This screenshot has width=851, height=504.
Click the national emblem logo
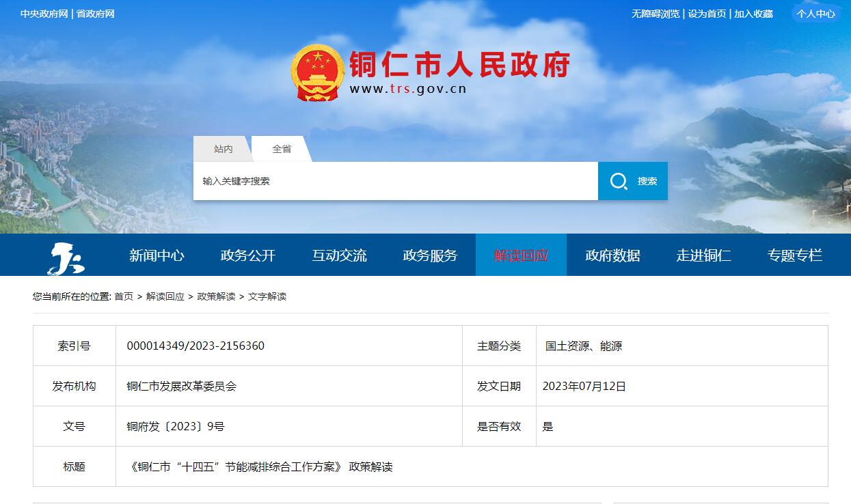tap(318, 72)
